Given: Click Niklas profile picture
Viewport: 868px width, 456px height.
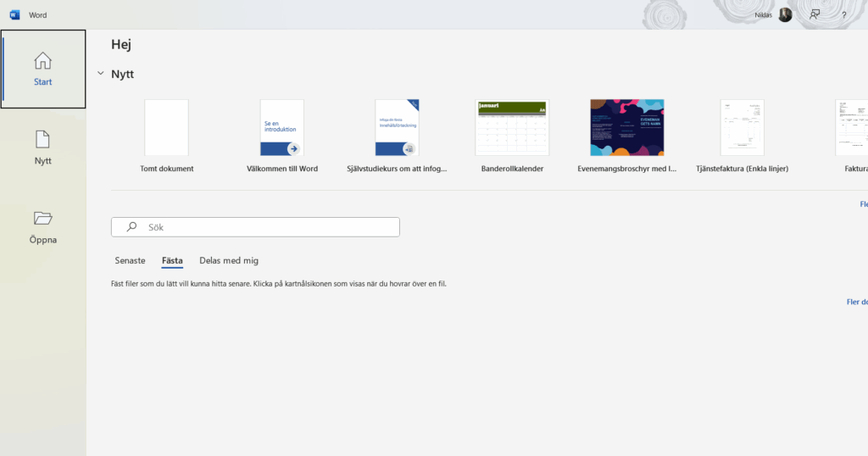Looking at the screenshot, I should (x=786, y=14).
